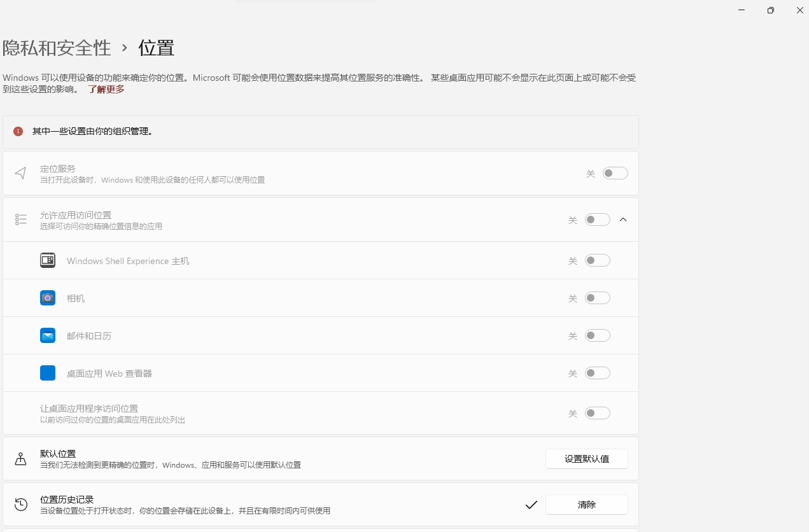Click the 清除 button for location history
Image resolution: width=809 pixels, height=532 pixels.
click(587, 505)
